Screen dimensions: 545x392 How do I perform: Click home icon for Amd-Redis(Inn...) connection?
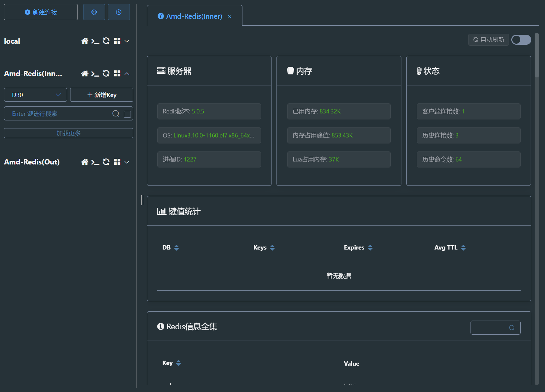click(85, 73)
